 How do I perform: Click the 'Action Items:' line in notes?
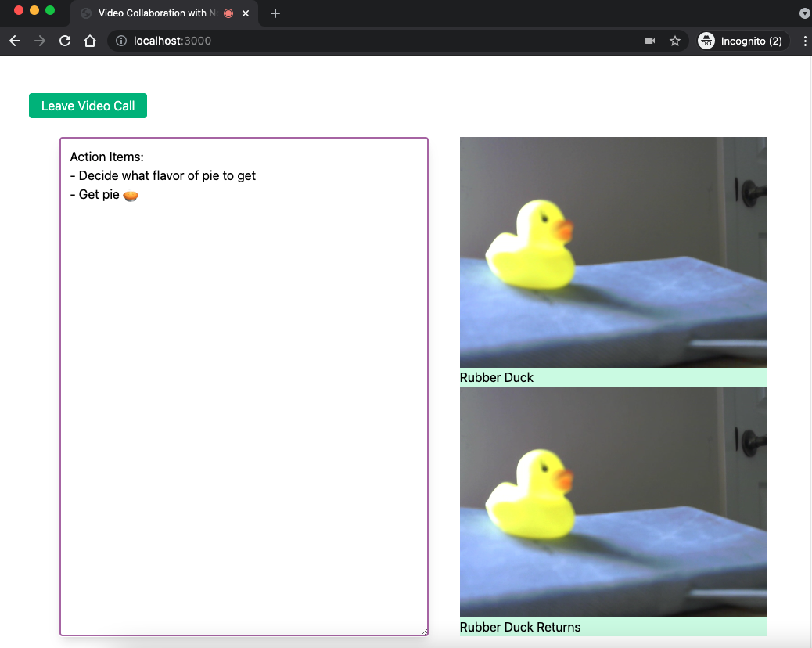point(106,157)
